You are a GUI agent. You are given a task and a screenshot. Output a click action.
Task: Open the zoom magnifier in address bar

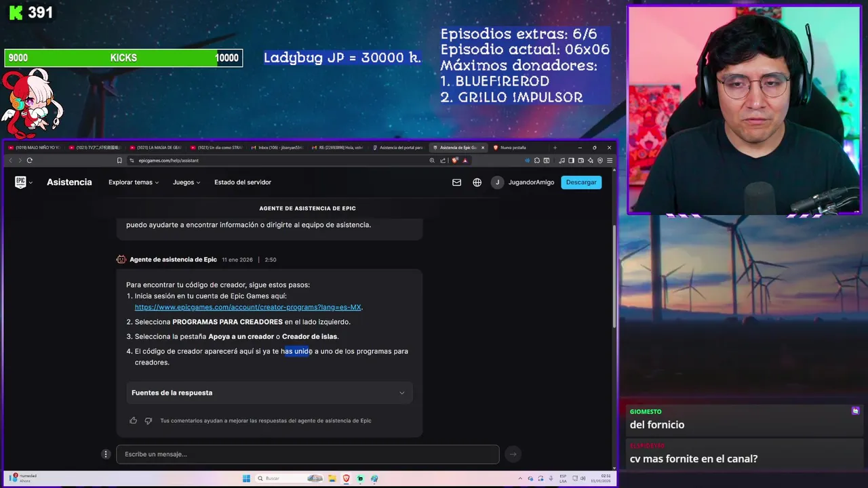click(x=432, y=161)
